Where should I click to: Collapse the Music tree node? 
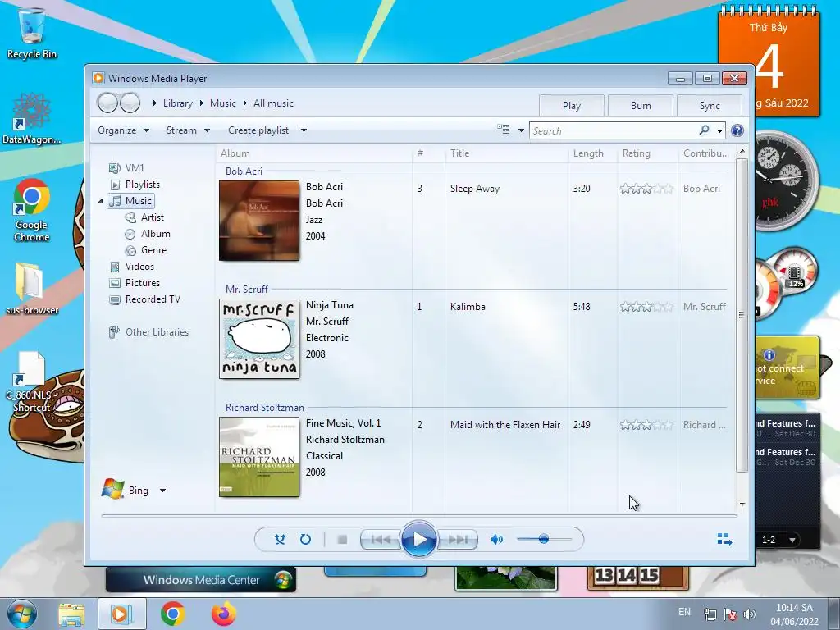coord(100,201)
